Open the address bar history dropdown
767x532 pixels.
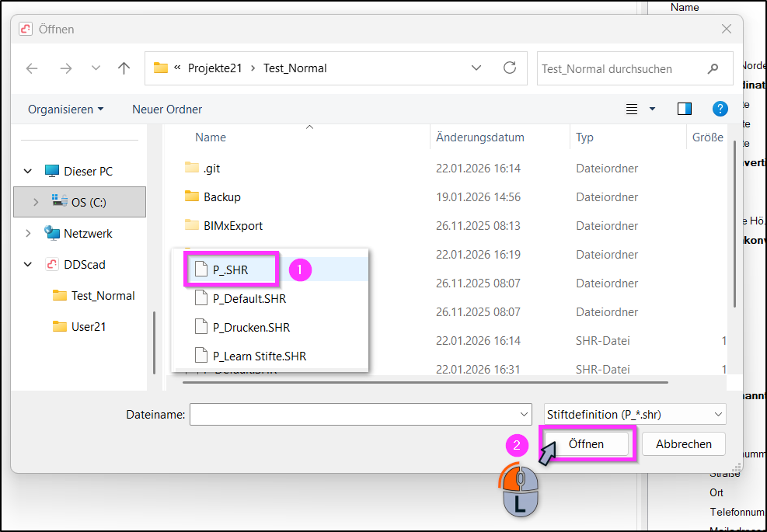point(476,68)
